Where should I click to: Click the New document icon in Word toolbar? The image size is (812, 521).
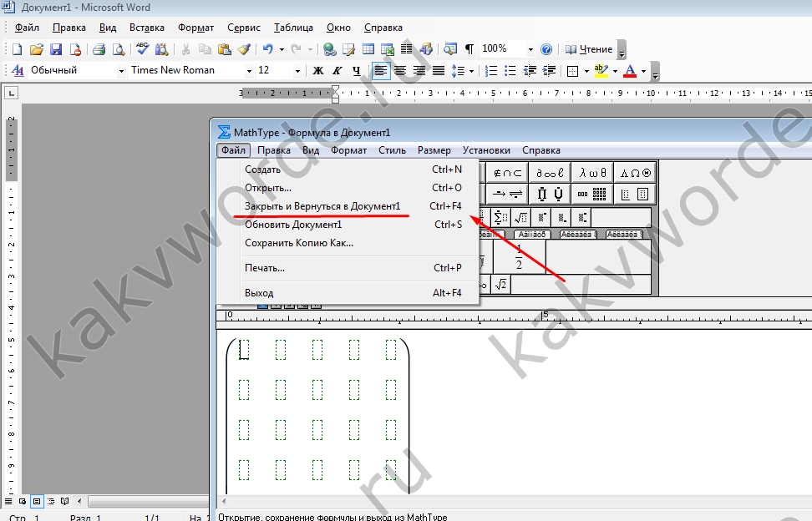tap(17, 49)
